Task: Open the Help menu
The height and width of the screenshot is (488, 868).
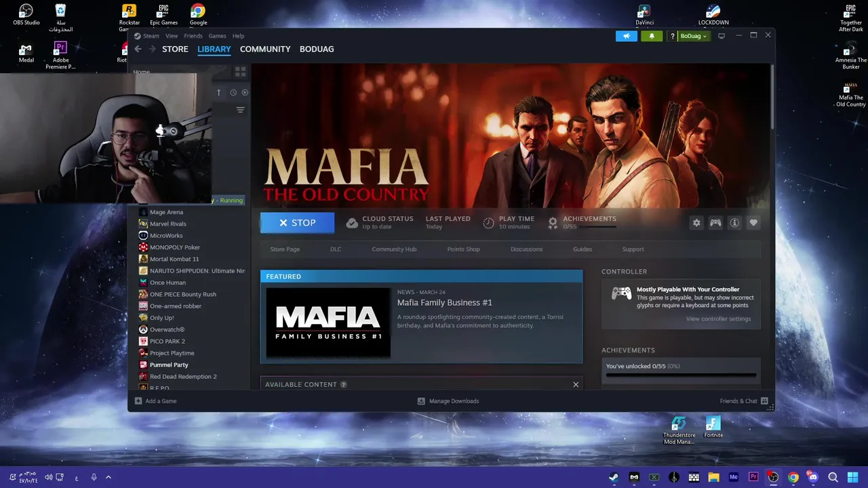Action: point(238,36)
